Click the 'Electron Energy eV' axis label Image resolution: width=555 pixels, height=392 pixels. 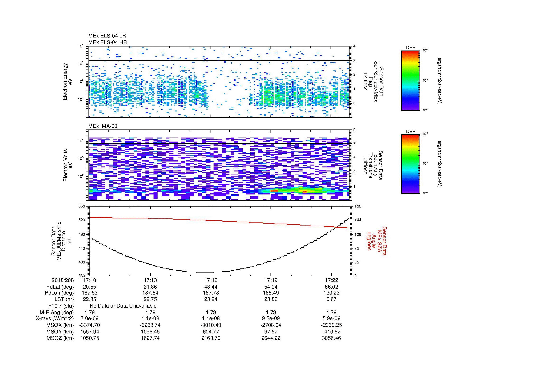pos(67,82)
